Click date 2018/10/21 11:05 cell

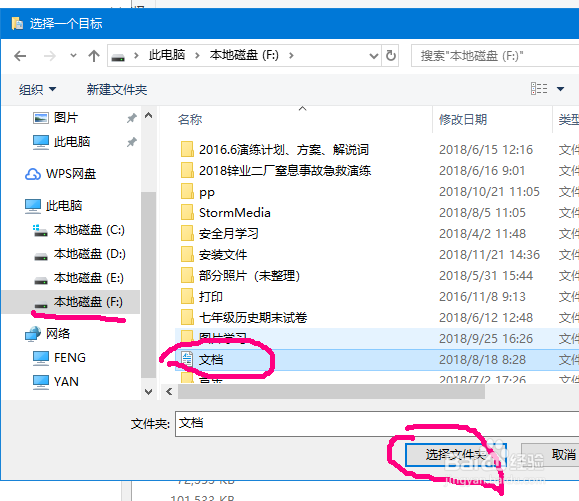click(x=489, y=192)
